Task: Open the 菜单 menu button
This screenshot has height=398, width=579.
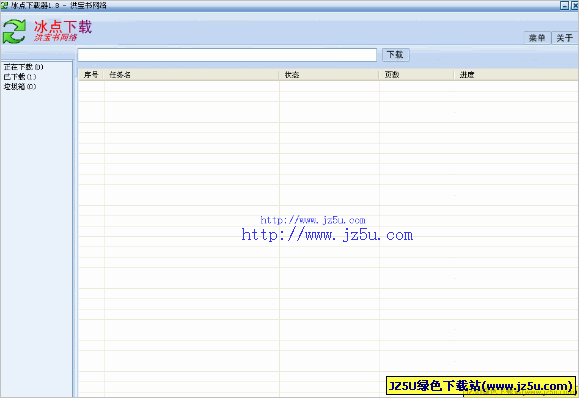Action: click(x=537, y=38)
